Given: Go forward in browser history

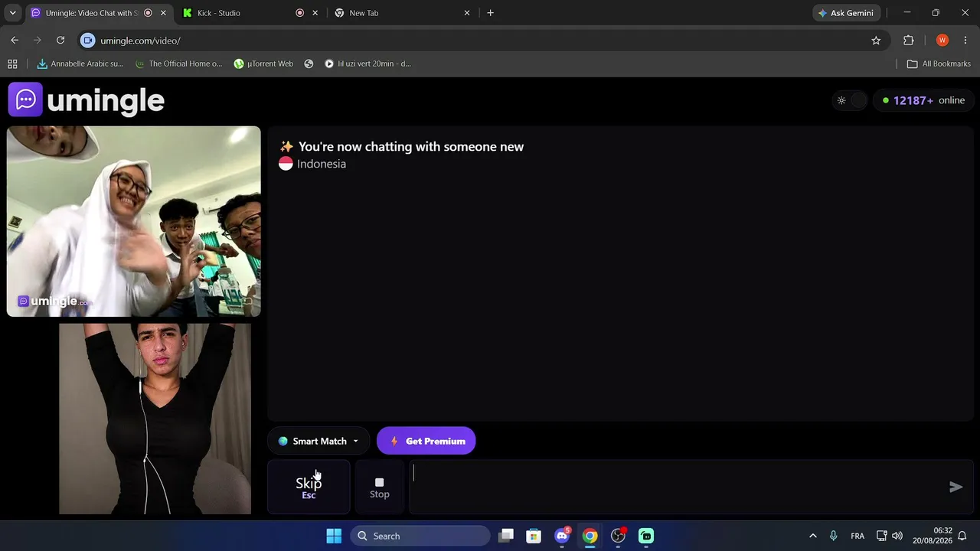Looking at the screenshot, I should [37, 41].
